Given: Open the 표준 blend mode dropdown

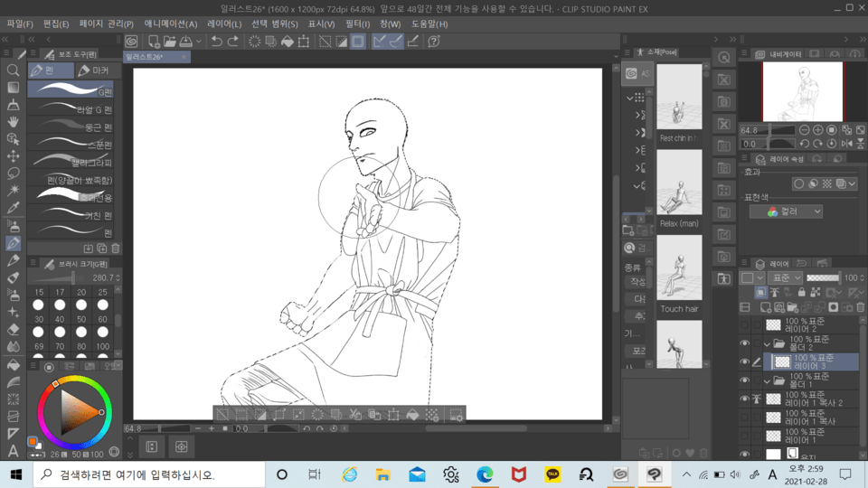Looking at the screenshot, I should click(787, 277).
